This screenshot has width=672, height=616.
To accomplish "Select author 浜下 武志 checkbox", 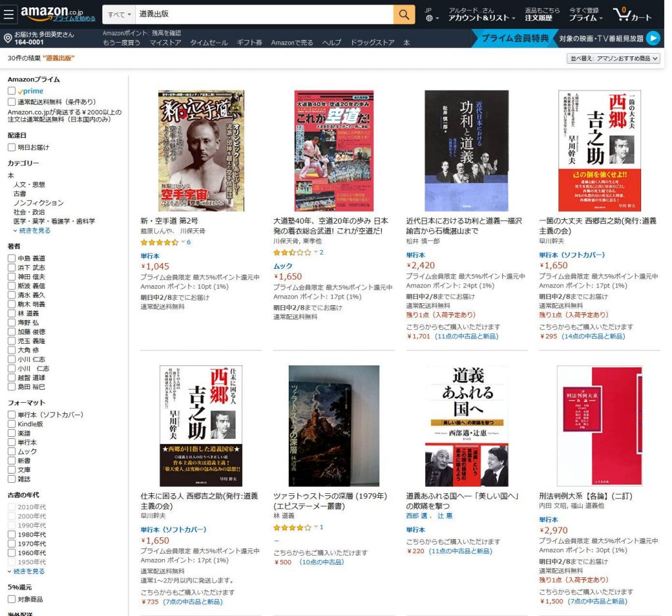I will pos(12,267).
